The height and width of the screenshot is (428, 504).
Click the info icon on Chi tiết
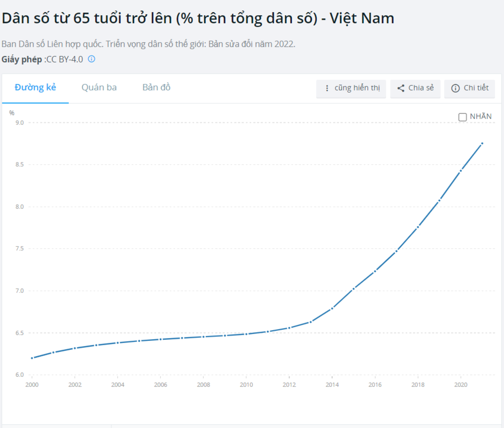[x=455, y=88]
